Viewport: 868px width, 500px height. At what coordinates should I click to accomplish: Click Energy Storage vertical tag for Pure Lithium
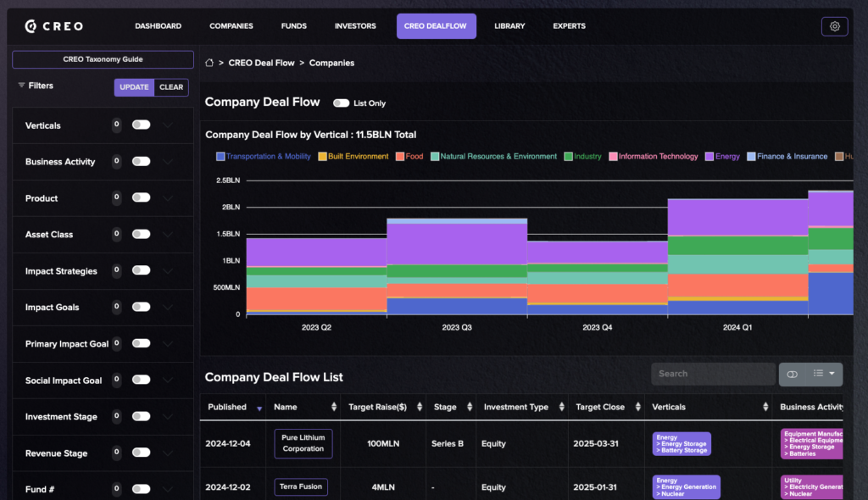pos(682,443)
